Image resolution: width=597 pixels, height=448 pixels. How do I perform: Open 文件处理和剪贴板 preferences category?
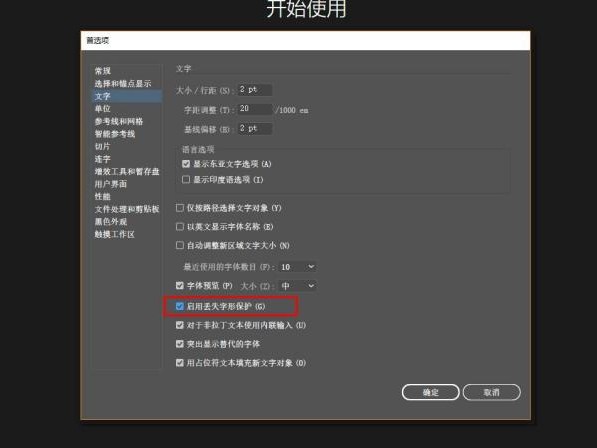[x=127, y=209]
